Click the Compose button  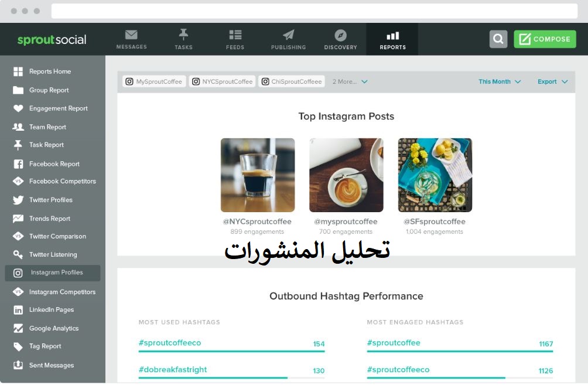click(545, 39)
